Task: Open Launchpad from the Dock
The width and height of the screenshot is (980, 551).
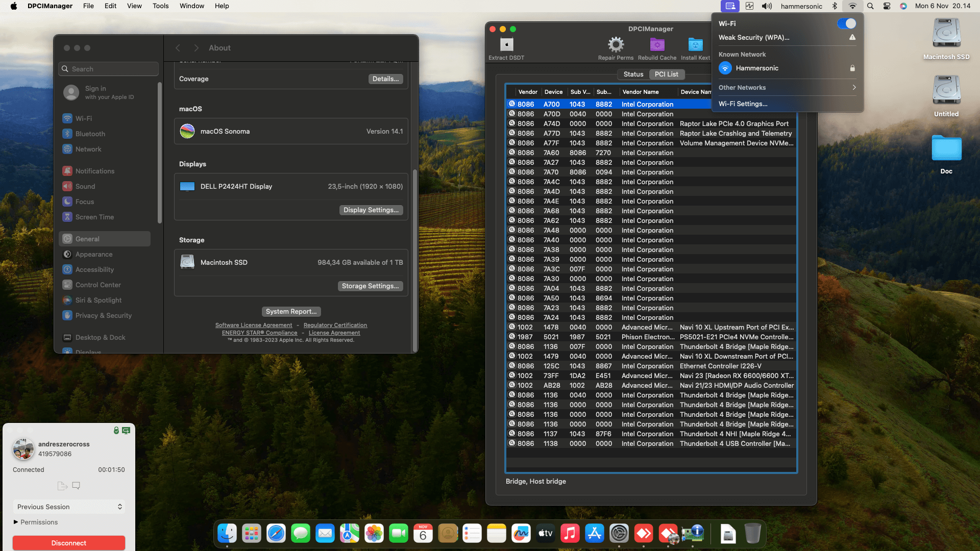Action: (x=252, y=534)
